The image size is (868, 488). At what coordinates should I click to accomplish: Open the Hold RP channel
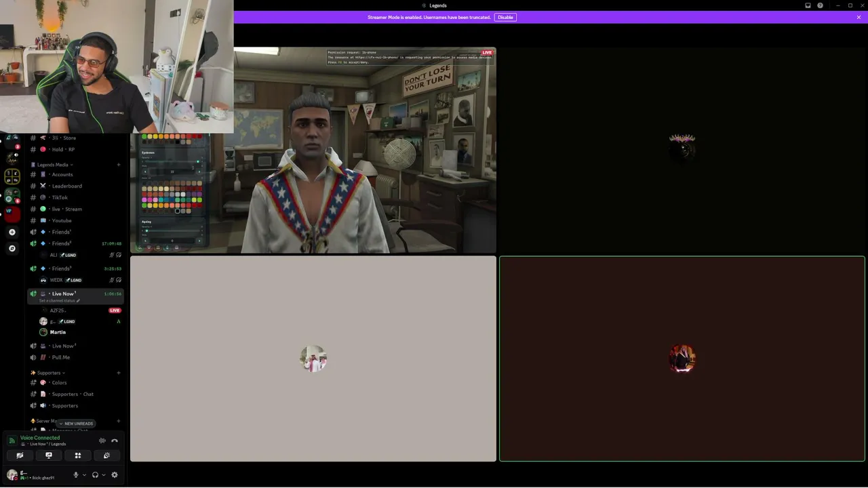[75, 149]
